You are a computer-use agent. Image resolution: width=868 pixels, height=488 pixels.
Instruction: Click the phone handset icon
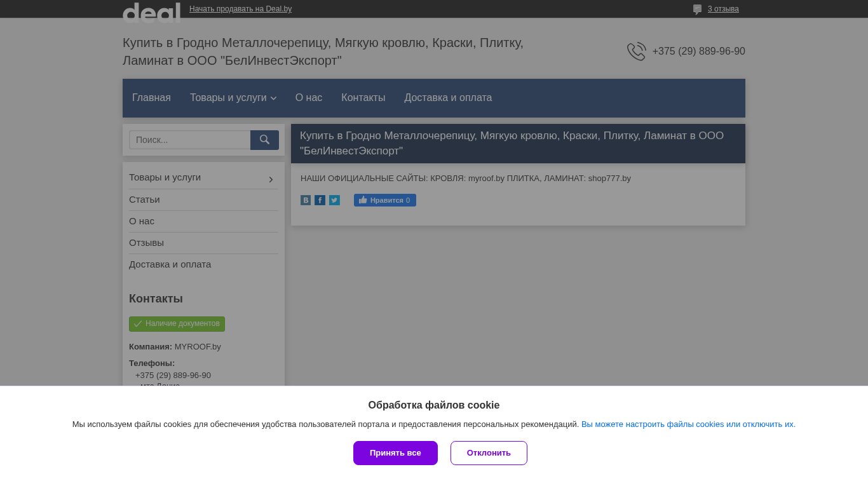coord(636,51)
